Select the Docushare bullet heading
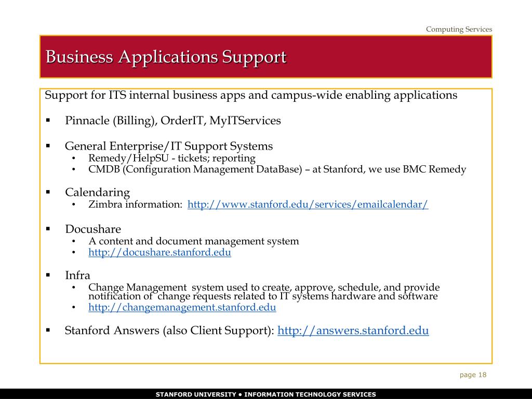 click(x=93, y=229)
